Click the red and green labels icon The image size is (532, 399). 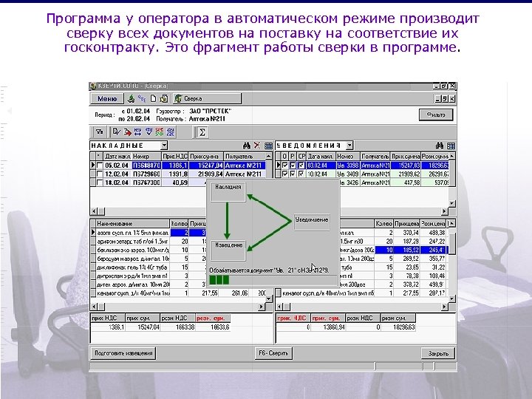coord(159,132)
